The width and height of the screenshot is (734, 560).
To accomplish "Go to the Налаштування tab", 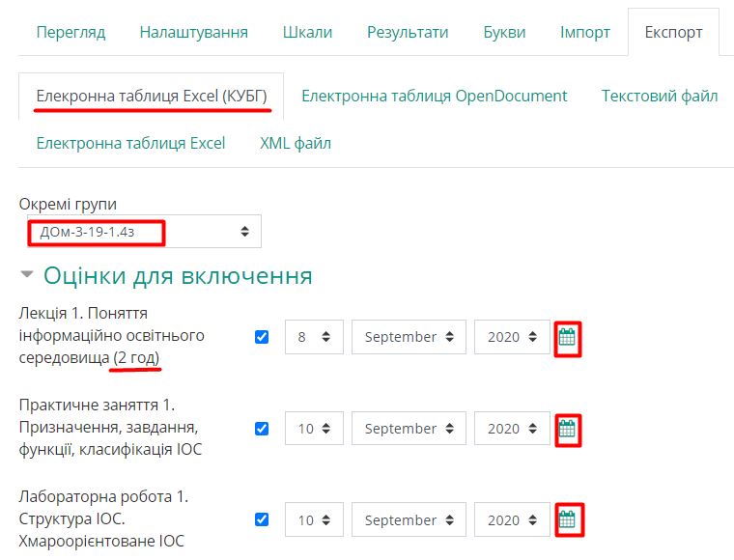I will tap(193, 32).
